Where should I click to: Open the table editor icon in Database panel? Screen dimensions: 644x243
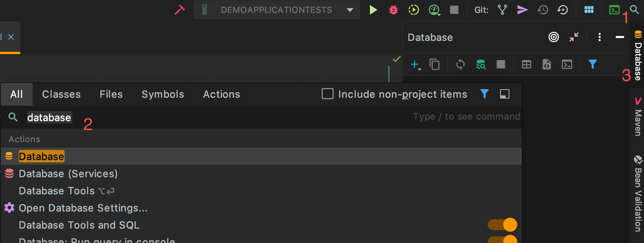point(526,64)
